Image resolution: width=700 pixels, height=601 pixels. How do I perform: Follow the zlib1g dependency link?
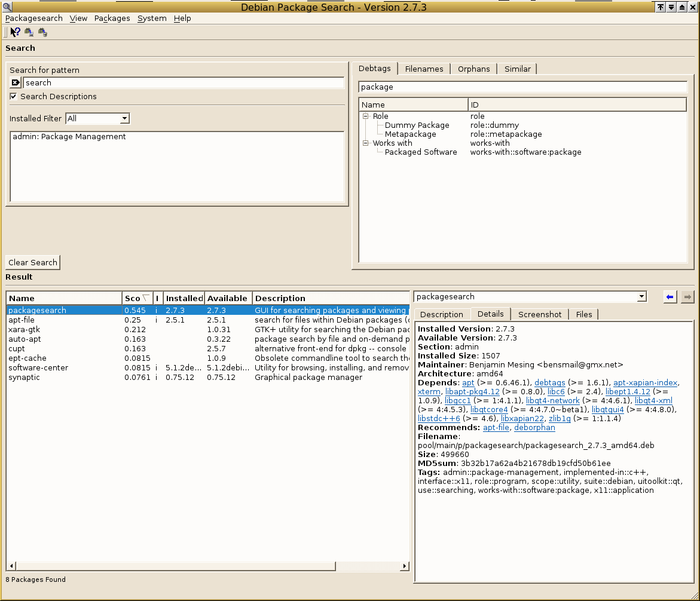tap(560, 419)
